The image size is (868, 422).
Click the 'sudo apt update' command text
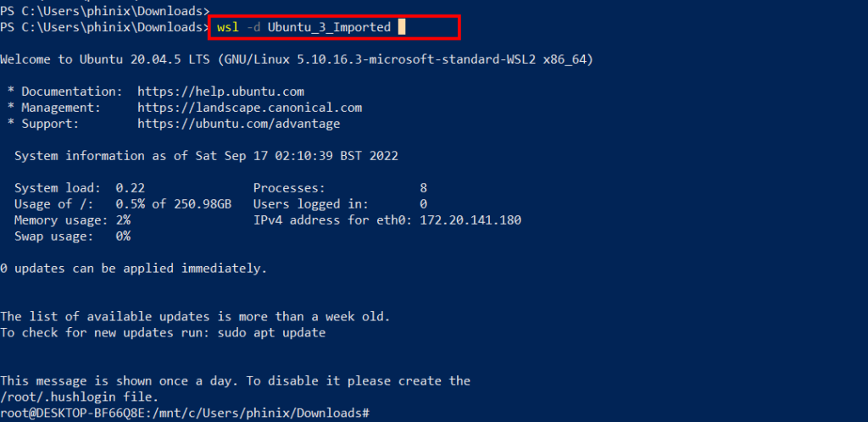tap(271, 333)
